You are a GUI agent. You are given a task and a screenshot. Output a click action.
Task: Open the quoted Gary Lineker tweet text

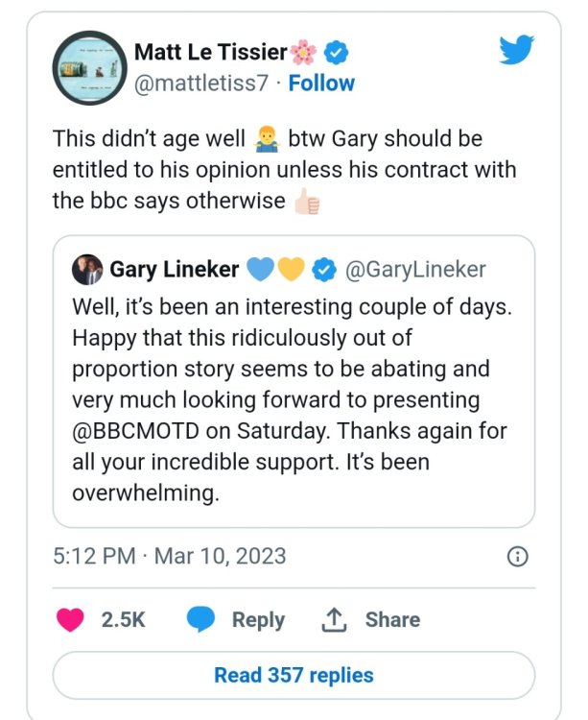(x=288, y=400)
